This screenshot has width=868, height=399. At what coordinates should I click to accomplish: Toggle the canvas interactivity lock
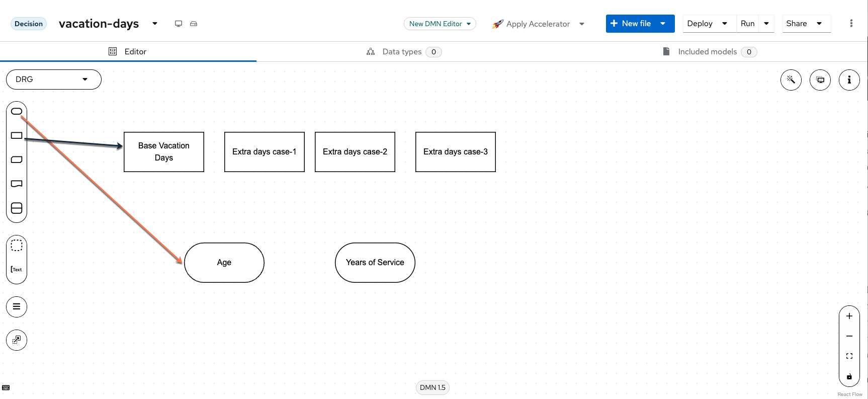pyautogui.click(x=849, y=376)
